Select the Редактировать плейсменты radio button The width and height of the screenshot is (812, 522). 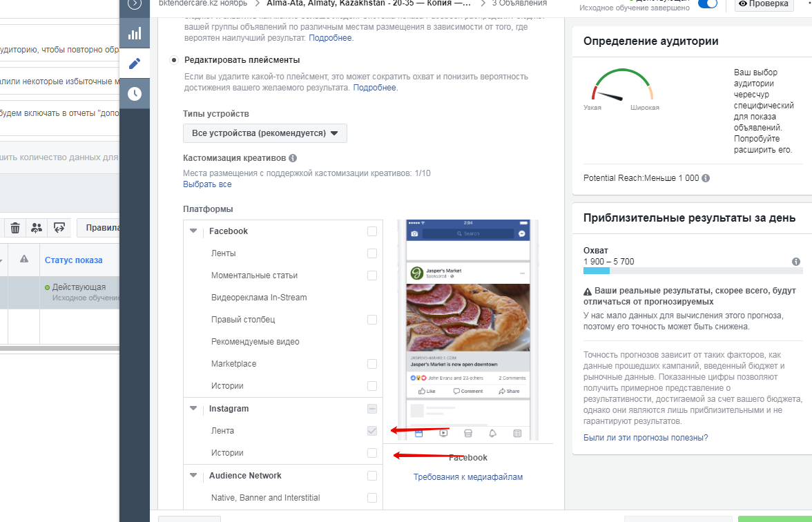click(174, 61)
